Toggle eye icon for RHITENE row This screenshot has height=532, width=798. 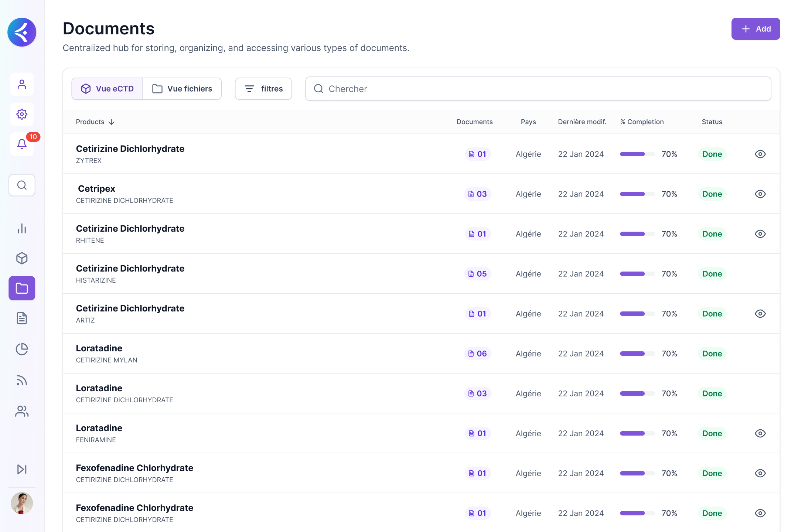tap(760, 234)
